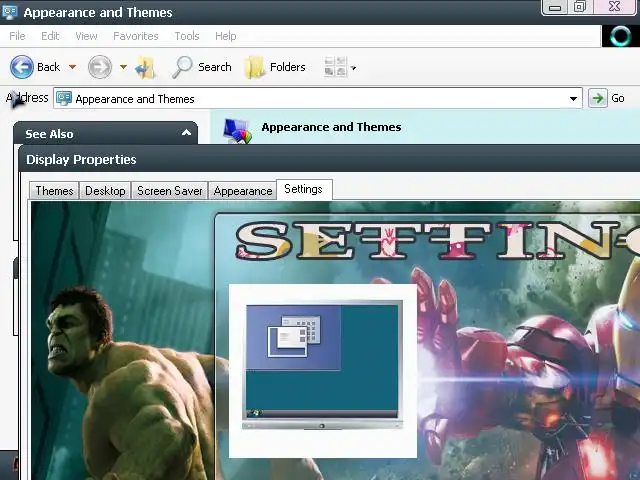Switch to the Screen Saver tab
The height and width of the screenshot is (480, 640).
tap(170, 191)
